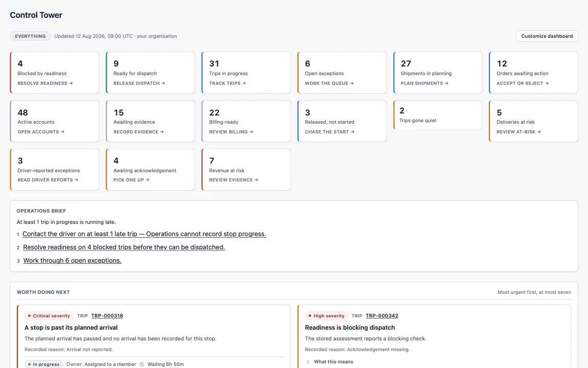Click the chevron next to What this means
The image size is (588, 368).
coord(308,362)
